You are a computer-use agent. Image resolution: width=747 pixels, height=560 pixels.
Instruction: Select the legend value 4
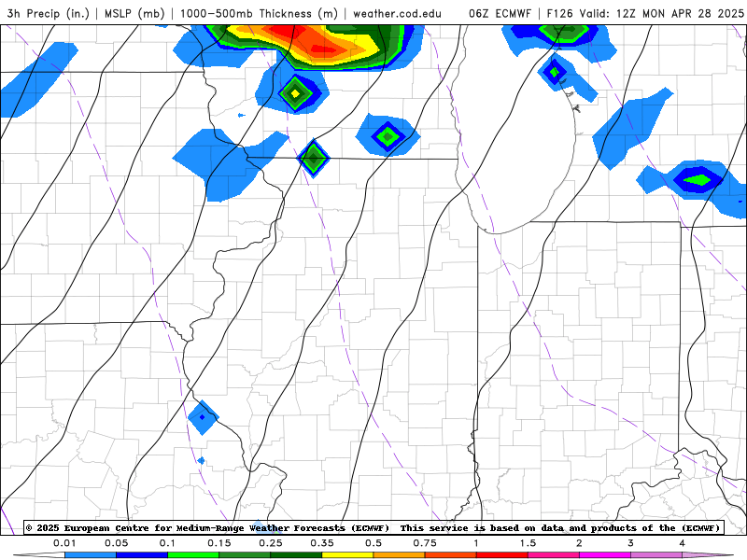tap(683, 543)
